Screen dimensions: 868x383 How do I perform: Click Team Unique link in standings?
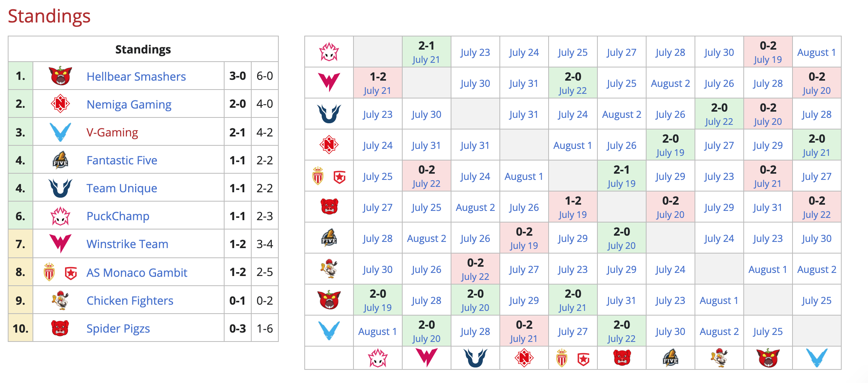pyautogui.click(x=122, y=188)
